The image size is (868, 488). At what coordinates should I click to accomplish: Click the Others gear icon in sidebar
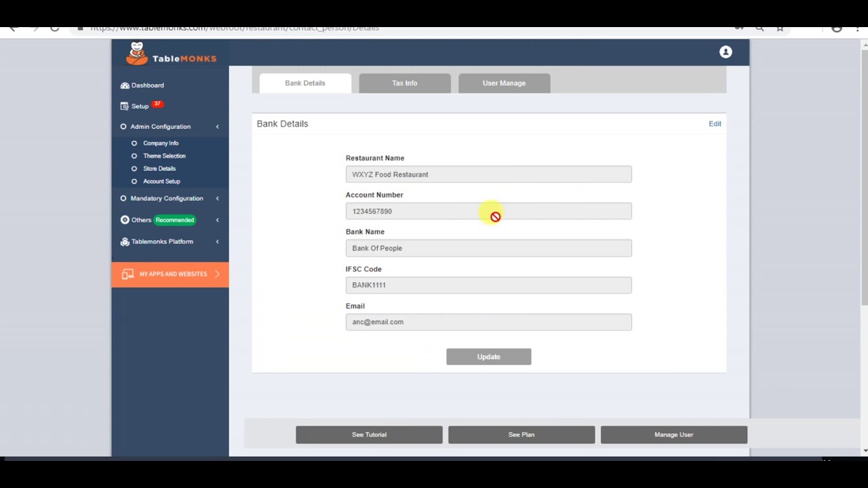click(x=125, y=220)
